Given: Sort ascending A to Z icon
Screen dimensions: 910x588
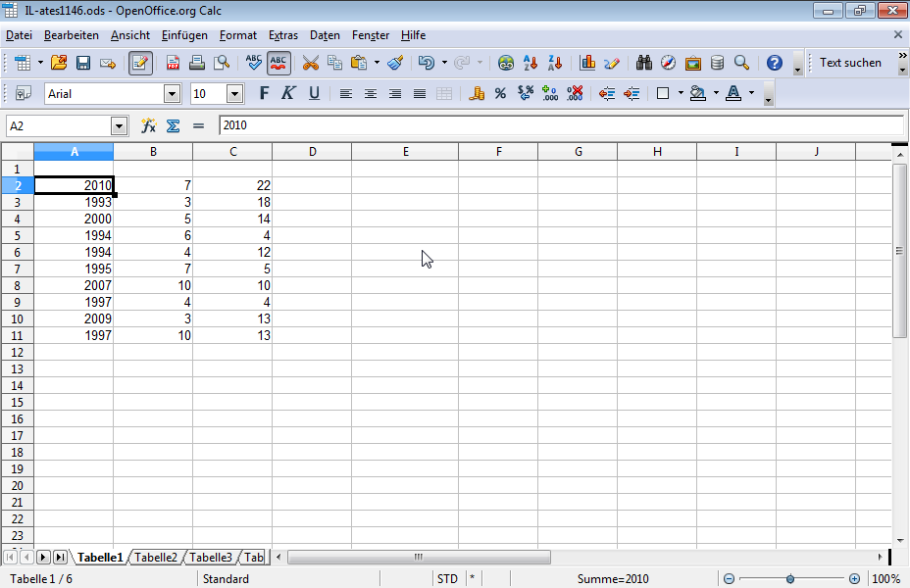Looking at the screenshot, I should tap(530, 63).
